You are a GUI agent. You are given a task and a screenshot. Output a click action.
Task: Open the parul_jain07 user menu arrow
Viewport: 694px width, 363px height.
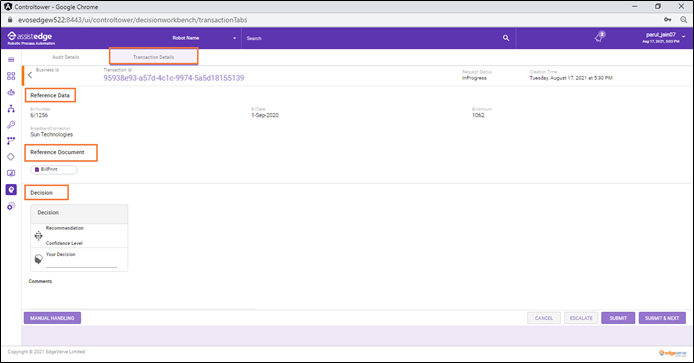[x=684, y=37]
